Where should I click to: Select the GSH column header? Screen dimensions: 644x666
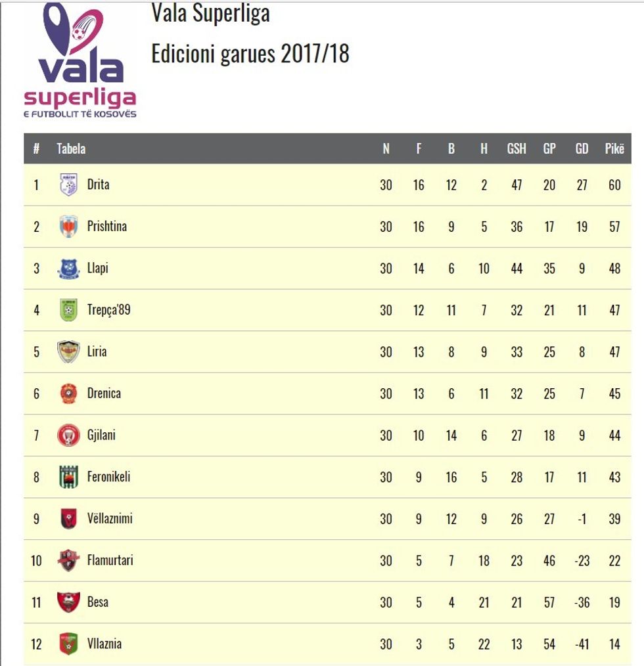517,148
